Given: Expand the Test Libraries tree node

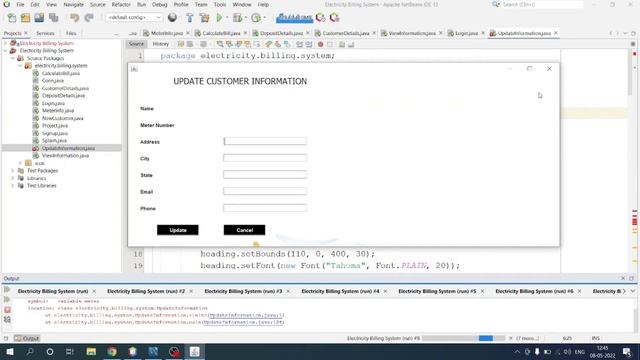Looking at the screenshot, I should coord(13,185).
